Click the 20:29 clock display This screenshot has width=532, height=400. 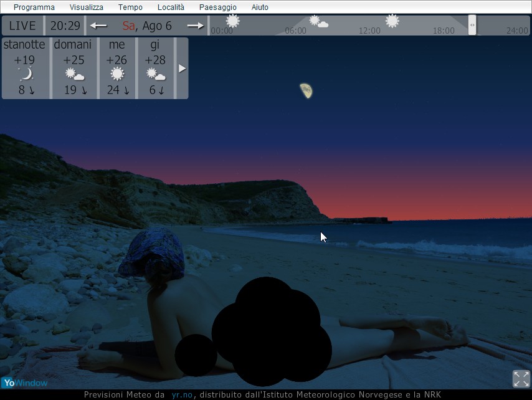(65, 26)
